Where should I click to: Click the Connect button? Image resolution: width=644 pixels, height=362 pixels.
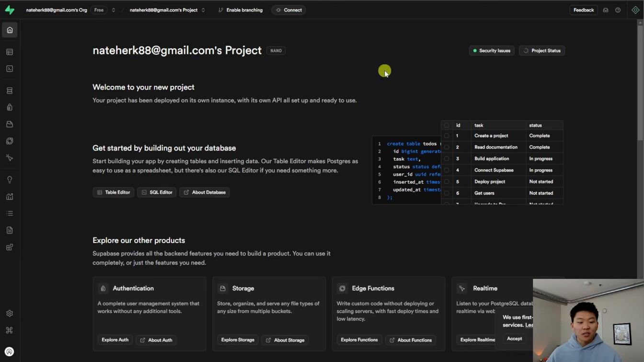[288, 10]
